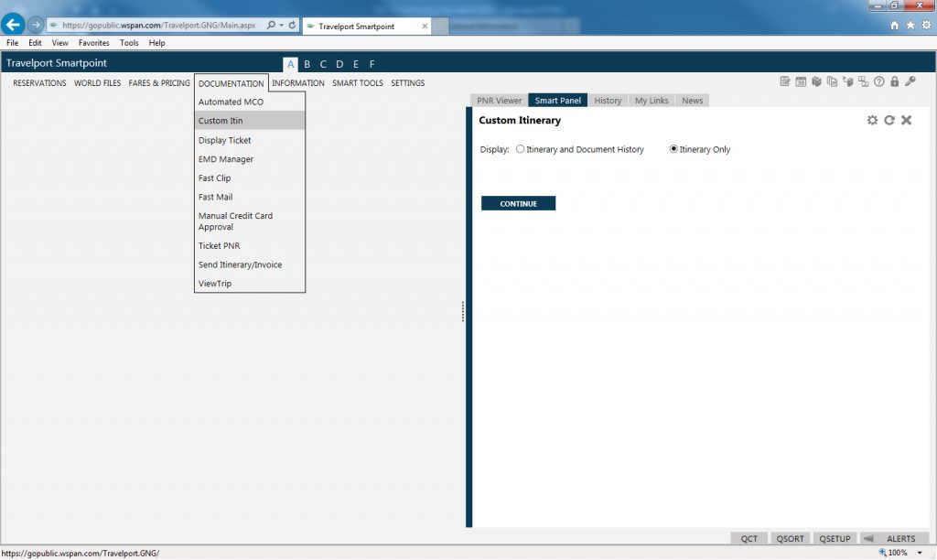Choose ViewTrip from the menu
Image resolution: width=937 pixels, height=560 pixels.
click(250, 284)
